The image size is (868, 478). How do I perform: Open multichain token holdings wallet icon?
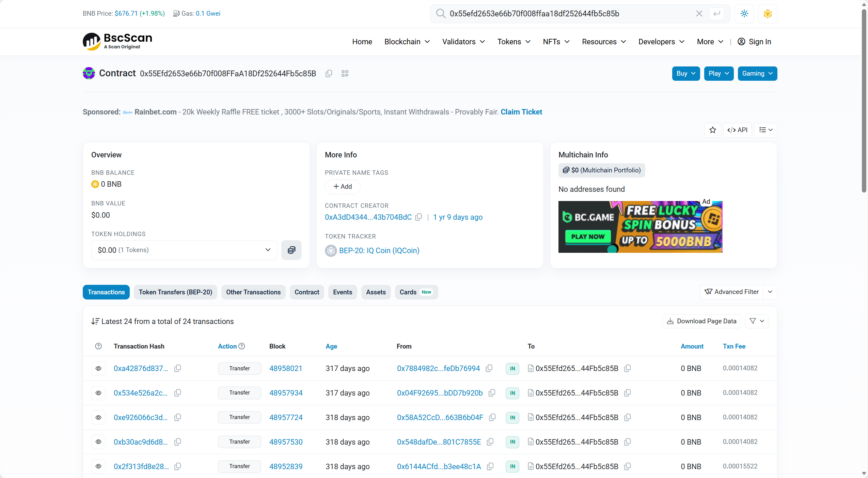click(x=291, y=250)
